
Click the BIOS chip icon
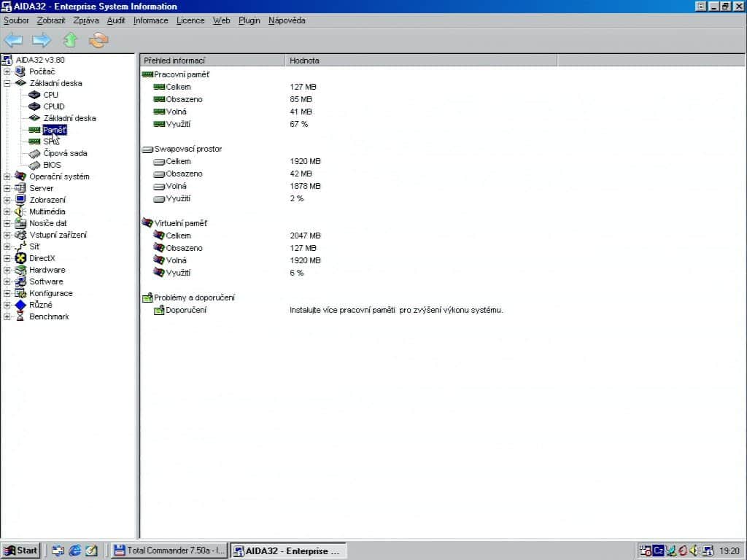[x=34, y=166]
